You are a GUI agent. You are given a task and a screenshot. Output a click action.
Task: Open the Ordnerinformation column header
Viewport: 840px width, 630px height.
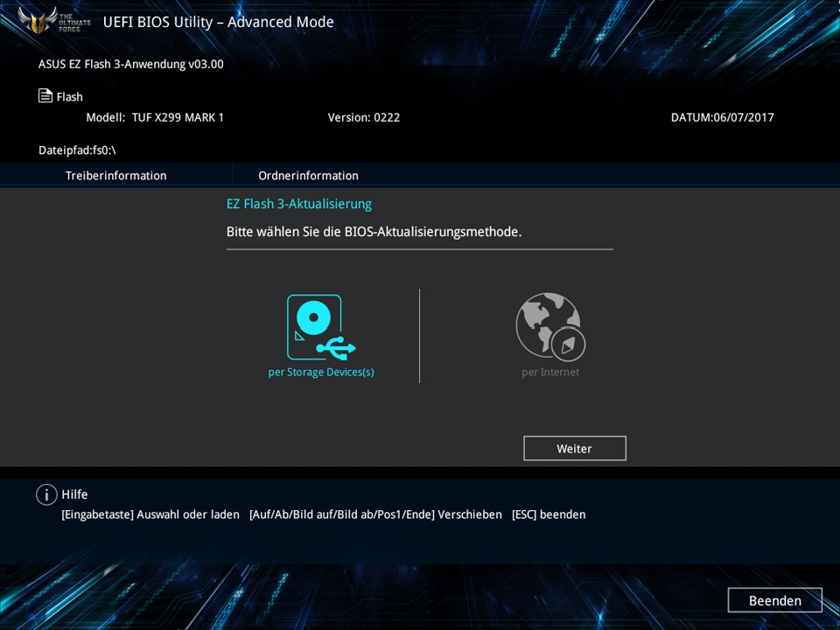click(308, 176)
